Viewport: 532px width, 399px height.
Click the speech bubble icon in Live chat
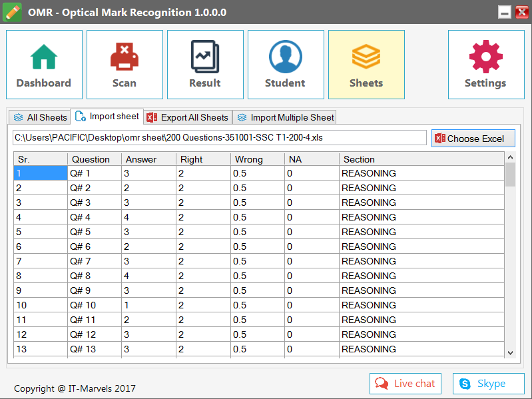(x=382, y=384)
